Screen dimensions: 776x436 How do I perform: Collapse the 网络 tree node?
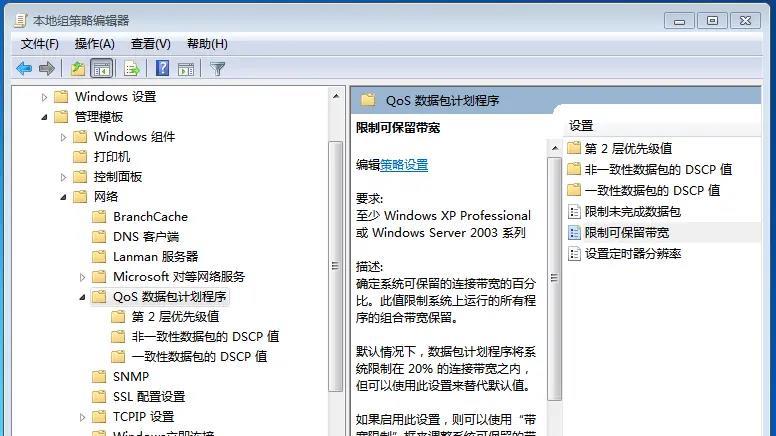63,197
